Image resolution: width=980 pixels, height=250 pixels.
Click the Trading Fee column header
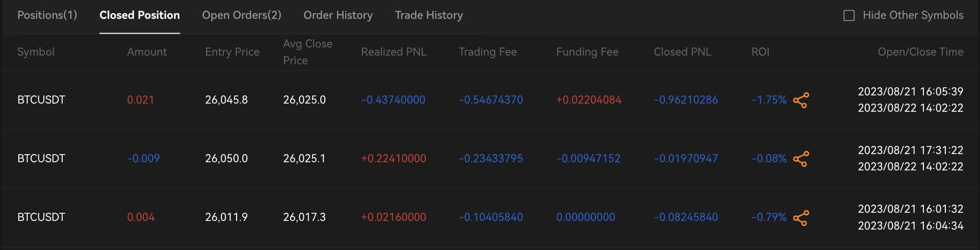click(487, 52)
